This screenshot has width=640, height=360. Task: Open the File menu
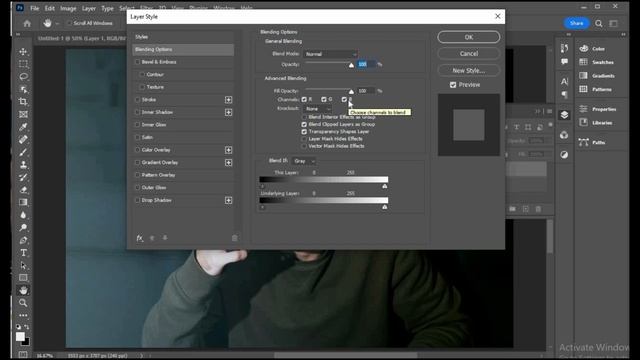point(35,8)
